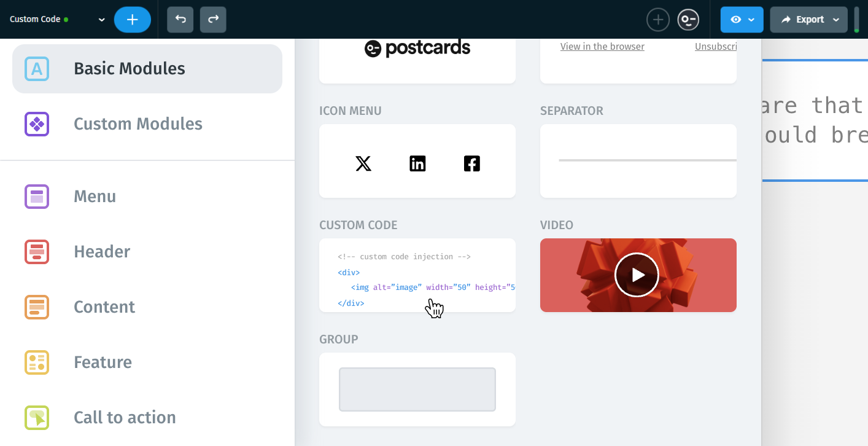Click the X (Twitter) icon in Icon Menu
This screenshot has height=446, width=868.
pos(363,163)
